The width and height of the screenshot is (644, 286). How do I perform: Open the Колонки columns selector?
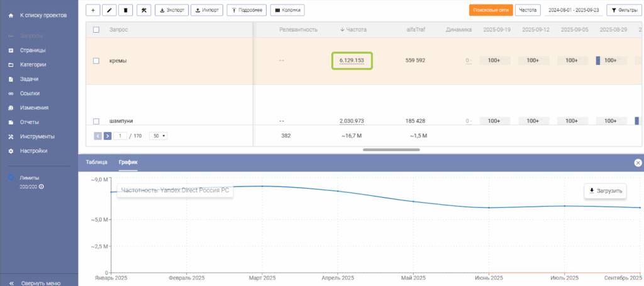pyautogui.click(x=287, y=10)
